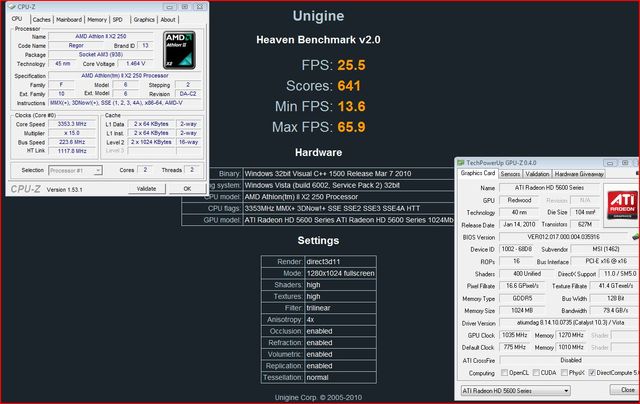Viewport: 640px width, 404px height.
Task: Click the FPS score 25.5
Action: [351, 65]
